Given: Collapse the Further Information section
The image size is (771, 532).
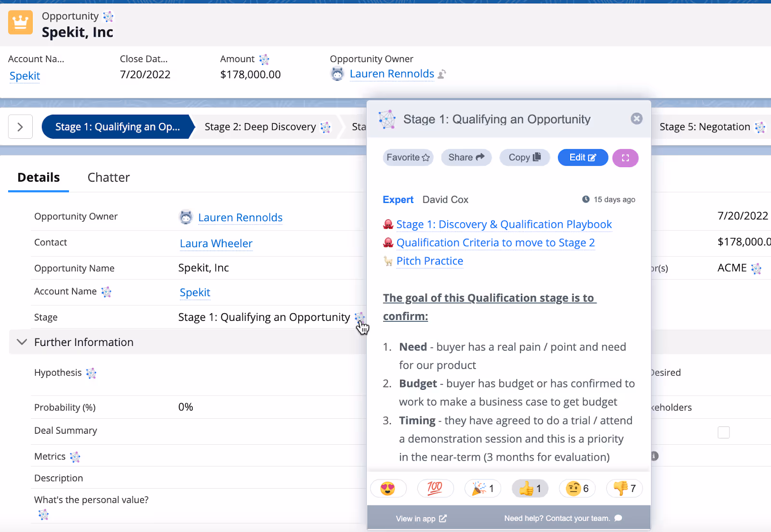Looking at the screenshot, I should pyautogui.click(x=22, y=342).
